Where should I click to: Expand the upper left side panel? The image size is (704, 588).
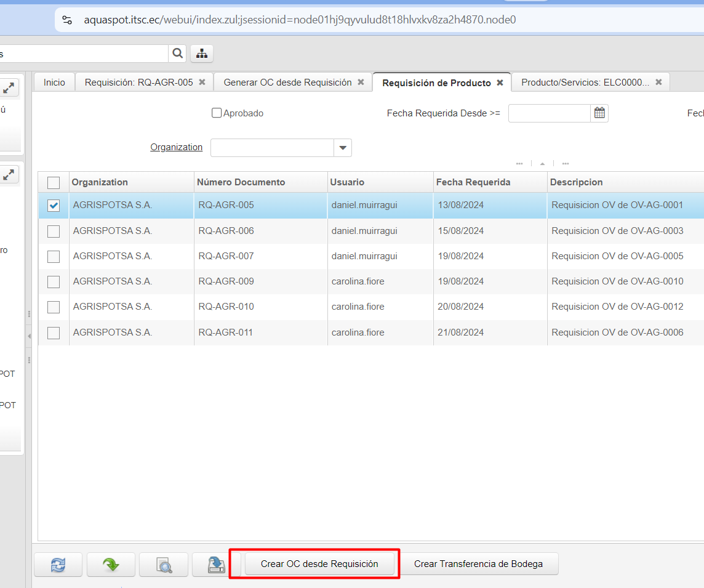pos(9,89)
